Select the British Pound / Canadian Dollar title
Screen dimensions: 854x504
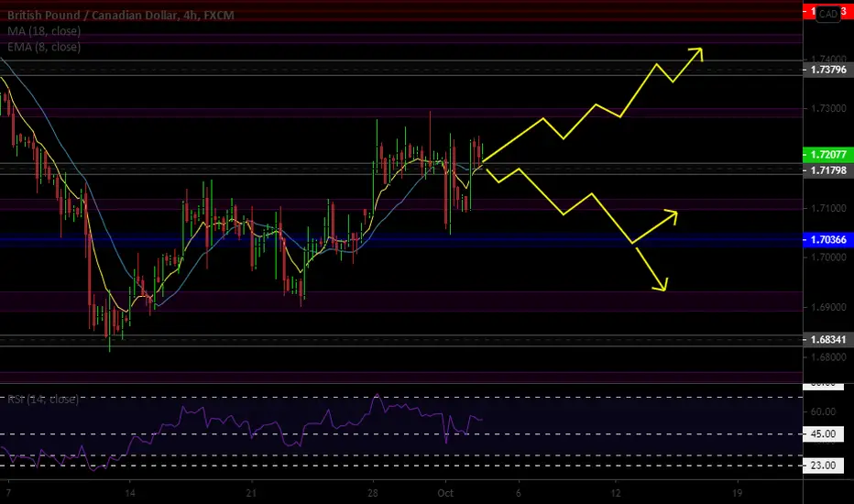pos(93,16)
